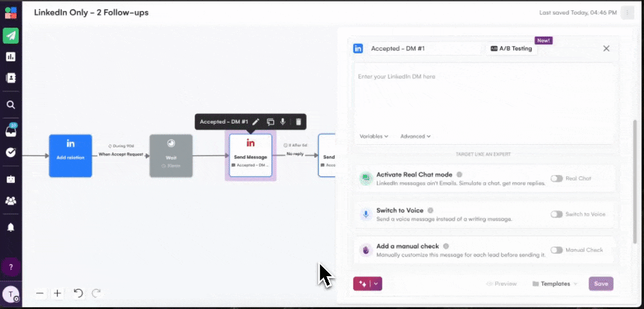Viewport: 644px width, 309px height.
Task: Click the Preview button
Action: tap(502, 284)
